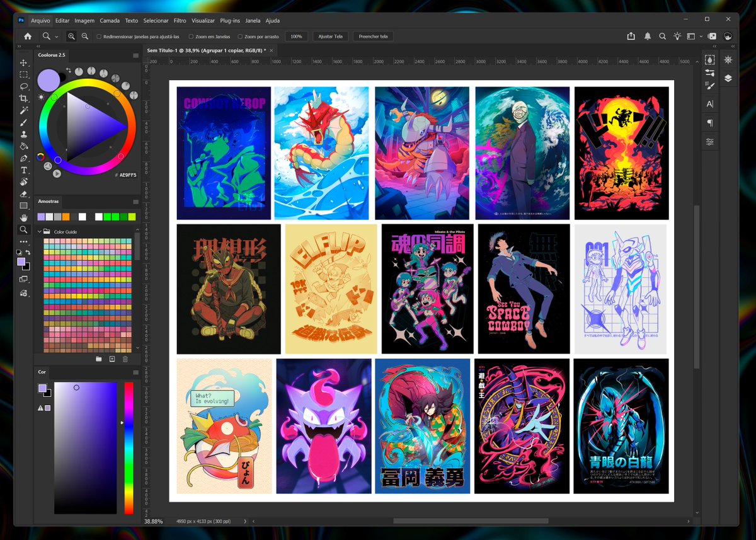Select the Zoom tool in toolbox

pyautogui.click(x=23, y=230)
